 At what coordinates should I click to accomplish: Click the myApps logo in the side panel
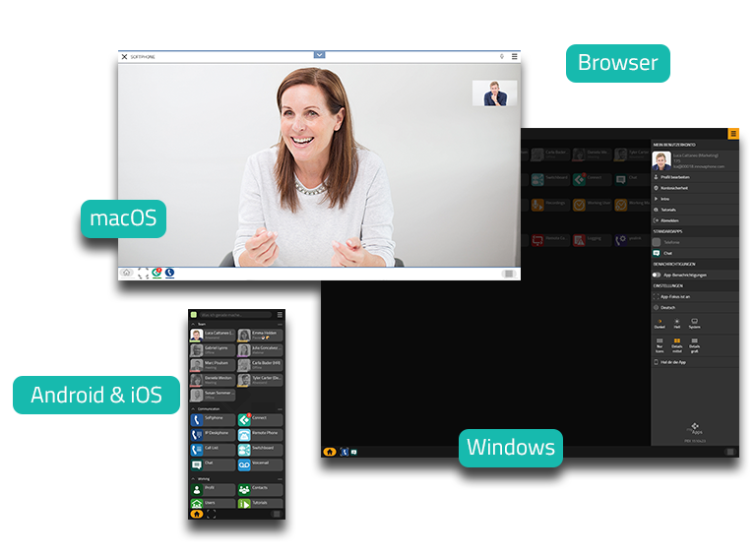pos(695,428)
